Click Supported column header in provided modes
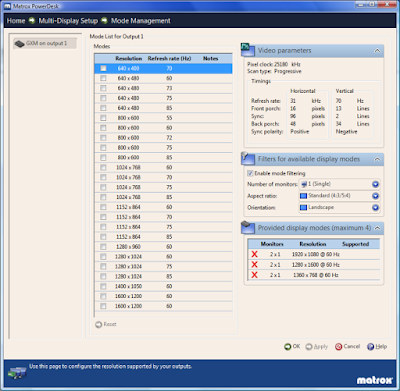Viewport: 400px width, 391px height. [x=355, y=244]
